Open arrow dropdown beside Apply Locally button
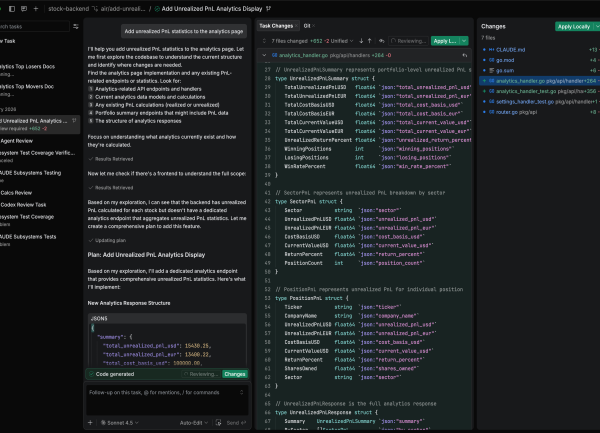Screen dimensions: 600x433 596,26
